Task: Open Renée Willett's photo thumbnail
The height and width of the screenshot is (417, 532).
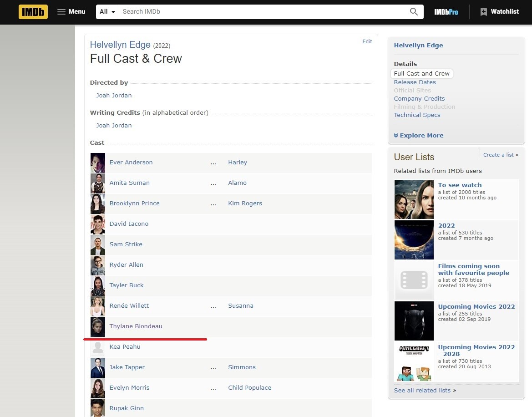Action: pos(98,306)
